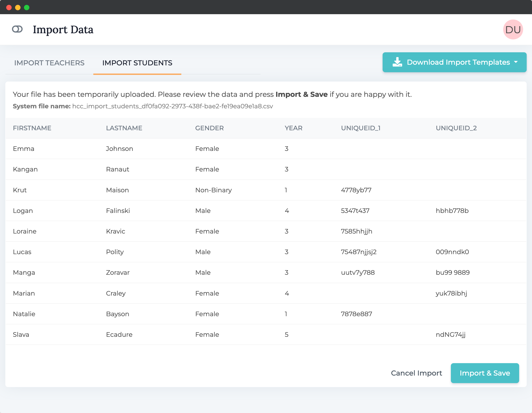Switch to Import Teachers tab
The height and width of the screenshot is (413, 532).
[x=49, y=63]
